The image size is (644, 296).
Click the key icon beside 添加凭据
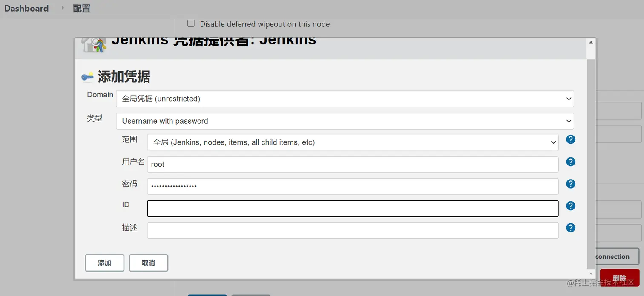coord(87,77)
